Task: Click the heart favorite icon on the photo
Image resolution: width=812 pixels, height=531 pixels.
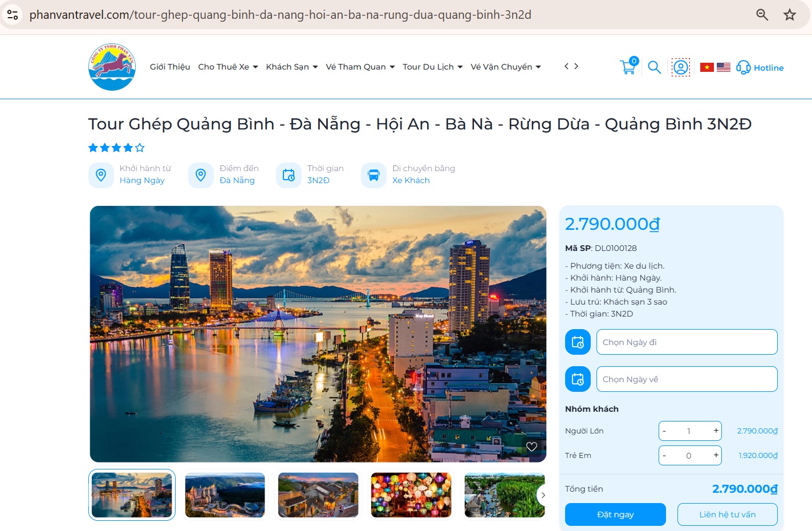Action: 531,447
